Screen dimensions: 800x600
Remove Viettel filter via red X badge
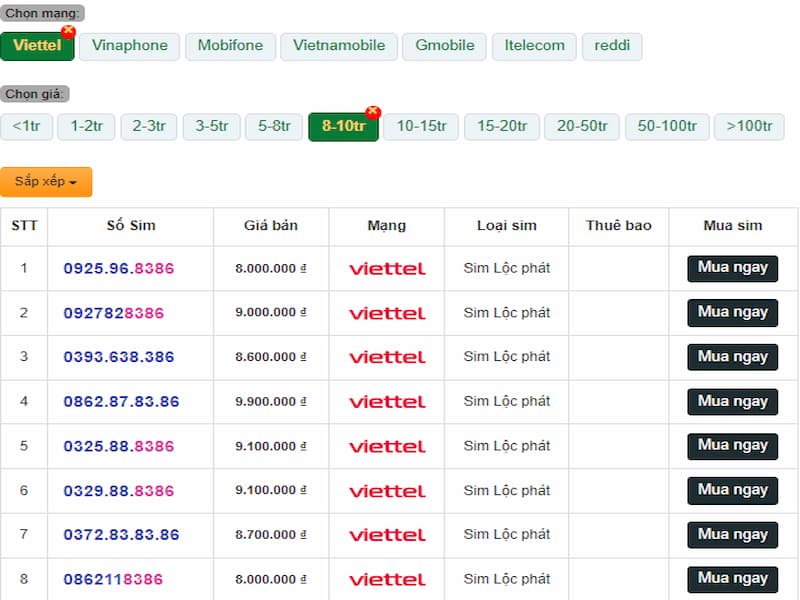pos(68,32)
